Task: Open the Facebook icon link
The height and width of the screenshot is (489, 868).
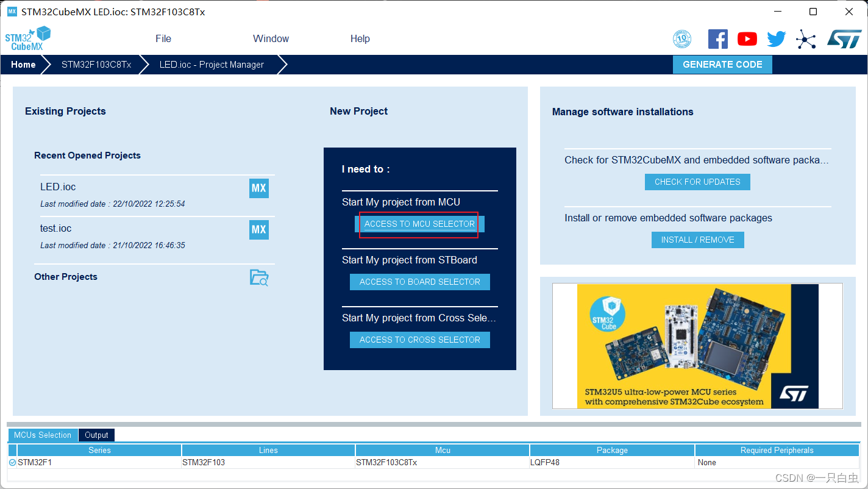Action: [717, 39]
